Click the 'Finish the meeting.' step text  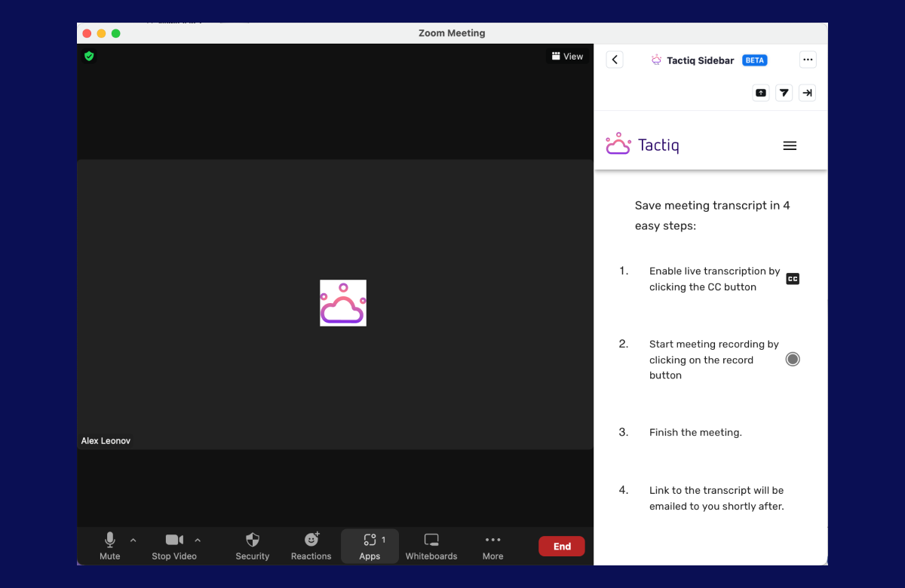click(x=695, y=433)
